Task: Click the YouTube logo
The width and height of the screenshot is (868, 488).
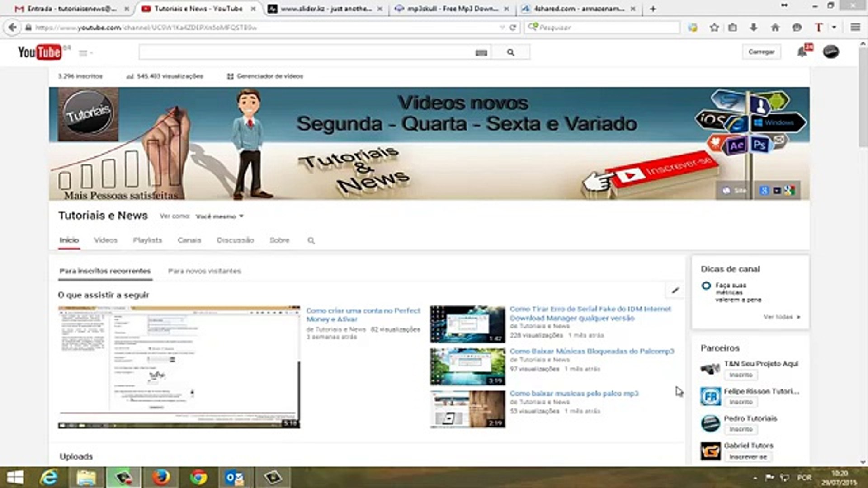Action: tap(39, 52)
